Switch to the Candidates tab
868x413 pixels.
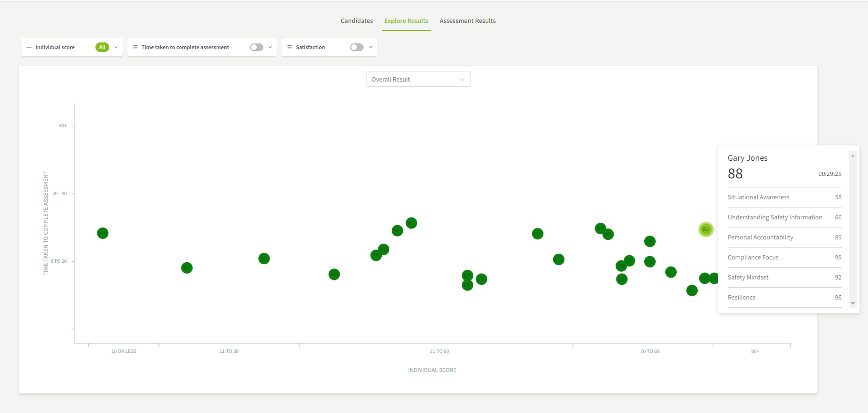(x=356, y=21)
